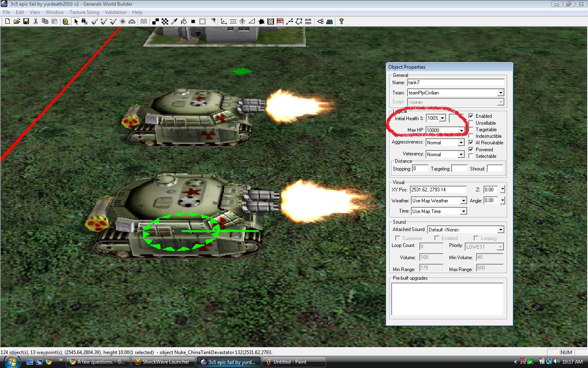Pick the eyedropper tool in toolbar
This screenshot has height=368, width=588.
[174, 21]
